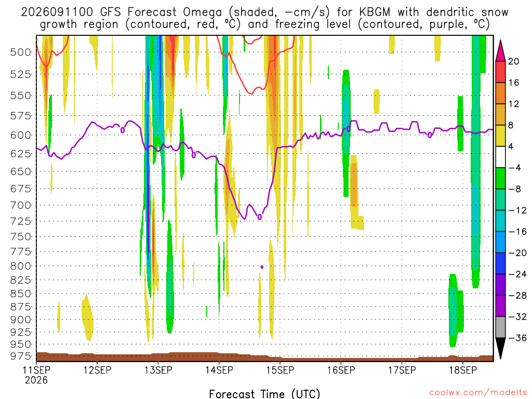Click the 16SEP time axis label
532x399 pixels.
(341, 370)
